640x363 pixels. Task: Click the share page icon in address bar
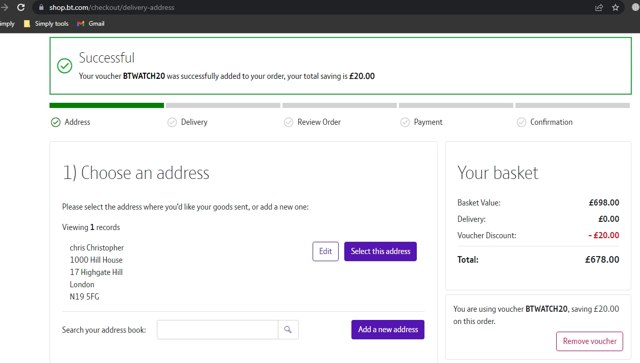click(599, 7)
